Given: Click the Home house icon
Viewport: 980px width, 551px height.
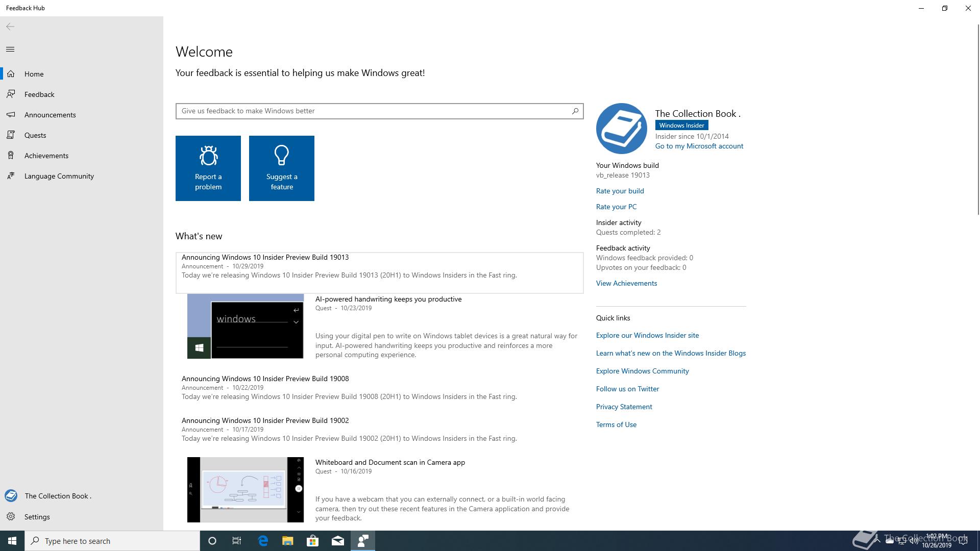Looking at the screenshot, I should 11,74.
